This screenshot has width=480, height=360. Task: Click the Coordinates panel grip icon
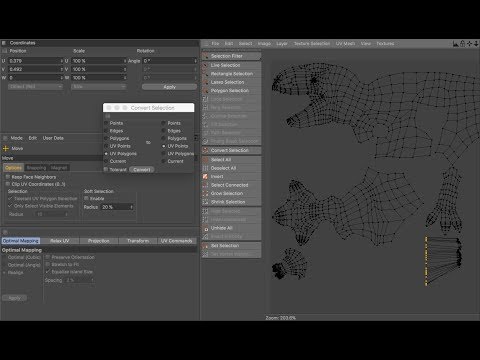tap(4, 43)
